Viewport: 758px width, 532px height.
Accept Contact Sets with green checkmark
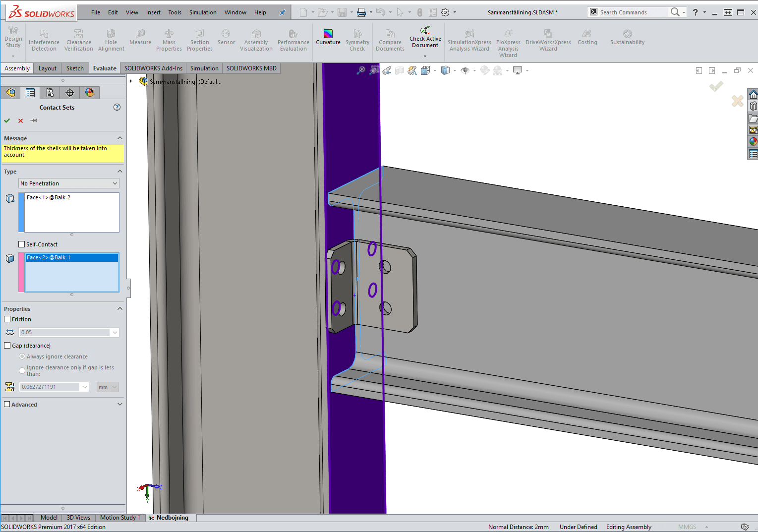[x=7, y=120]
